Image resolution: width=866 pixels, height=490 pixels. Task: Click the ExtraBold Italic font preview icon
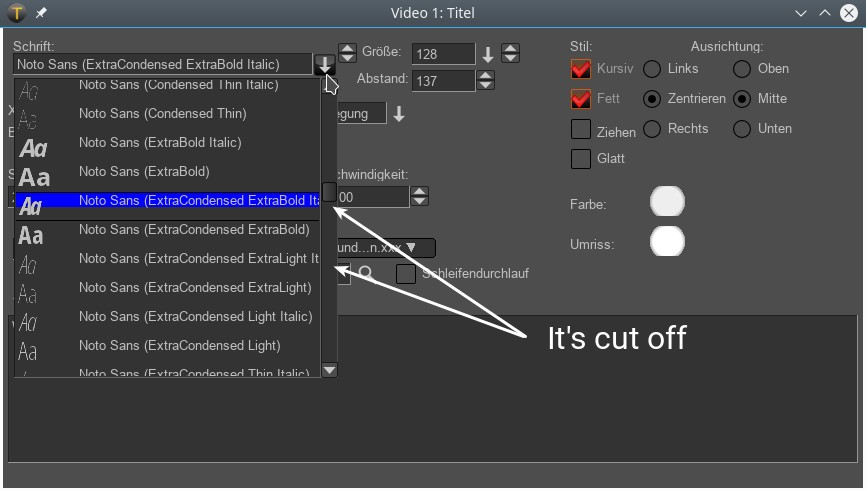click(33, 148)
